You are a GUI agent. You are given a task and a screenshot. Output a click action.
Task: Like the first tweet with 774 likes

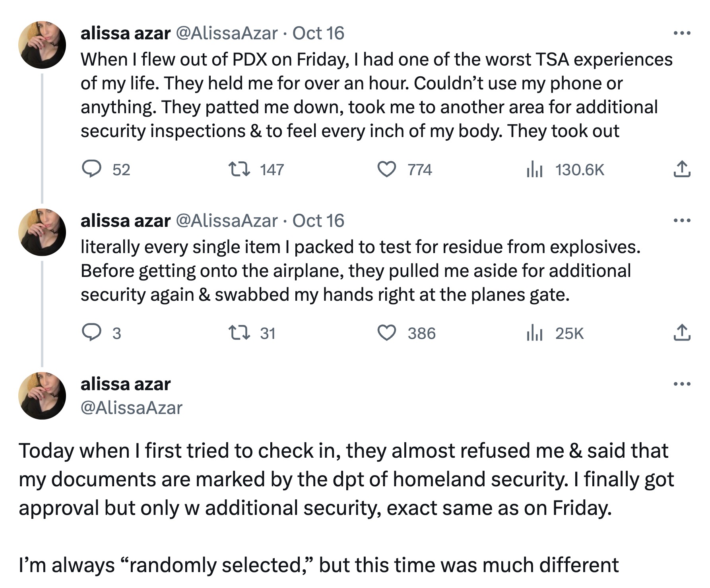(387, 170)
